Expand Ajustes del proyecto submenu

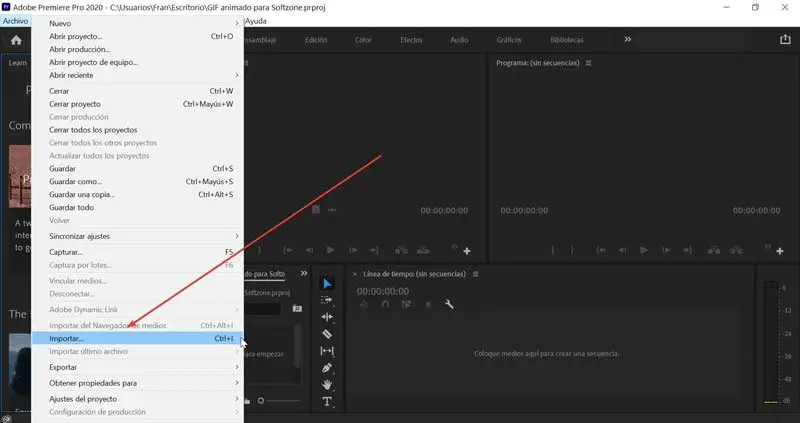pos(137,399)
